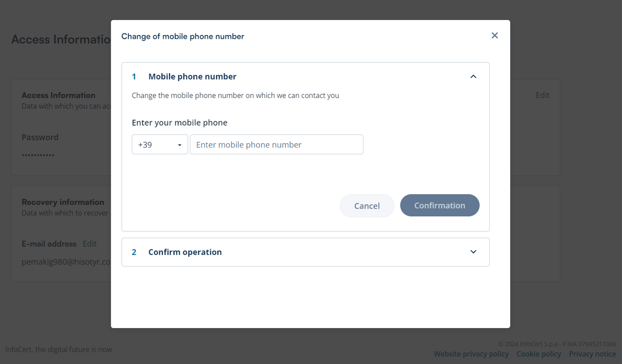The image size is (622, 364).
Task: Click the Cancel button
Action: coord(367,206)
